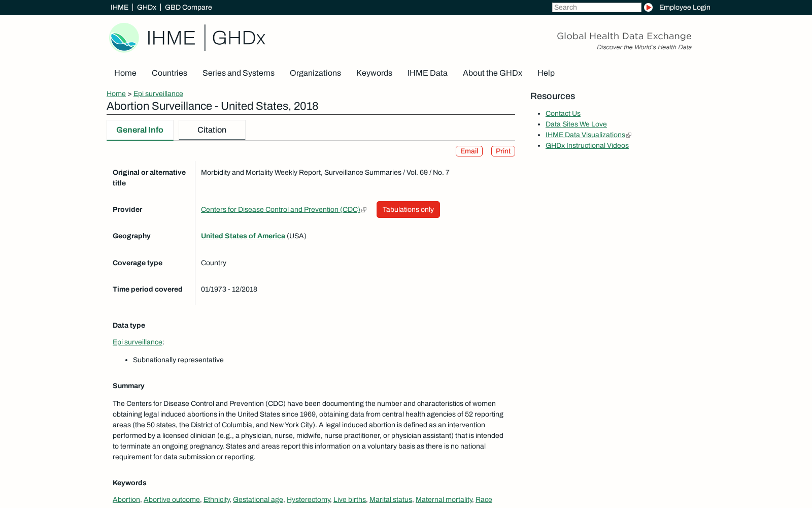Viewport: 812px width, 508px height.
Task: Click the Morbidity and Mortality Weekly Report title text
Action: coord(325,173)
